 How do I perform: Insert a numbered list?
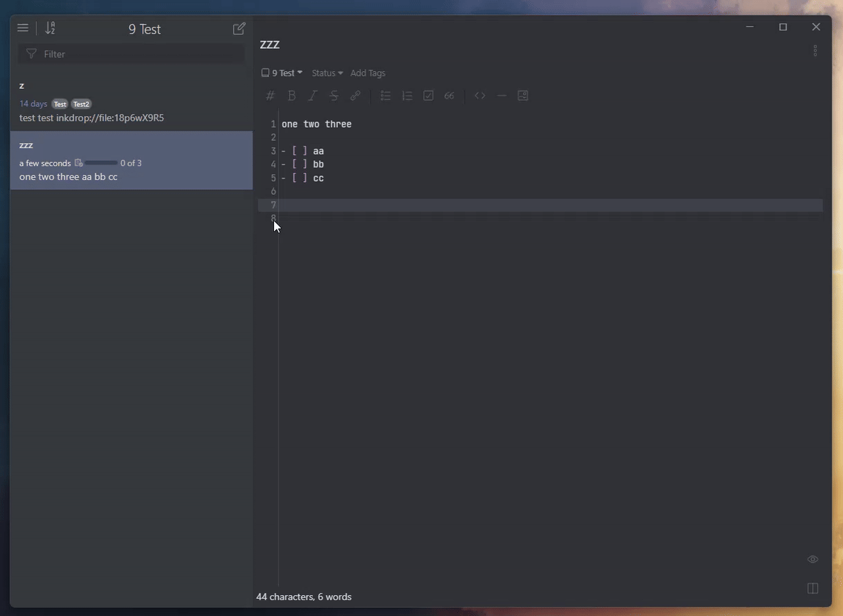[407, 96]
